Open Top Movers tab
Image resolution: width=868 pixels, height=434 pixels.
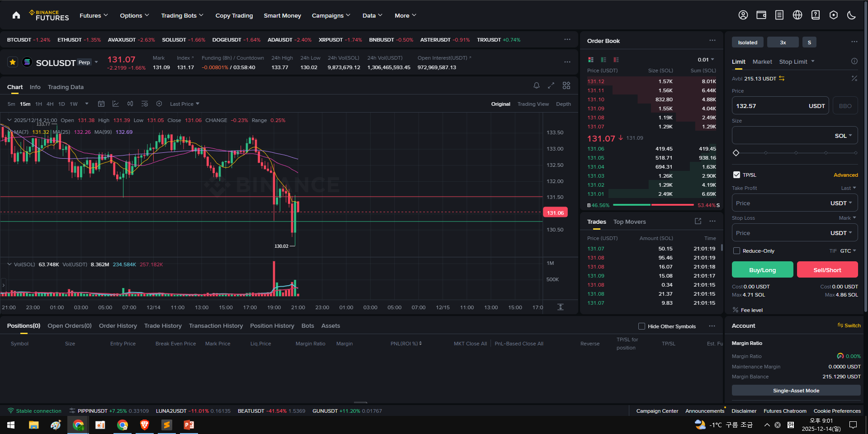pyautogui.click(x=629, y=222)
